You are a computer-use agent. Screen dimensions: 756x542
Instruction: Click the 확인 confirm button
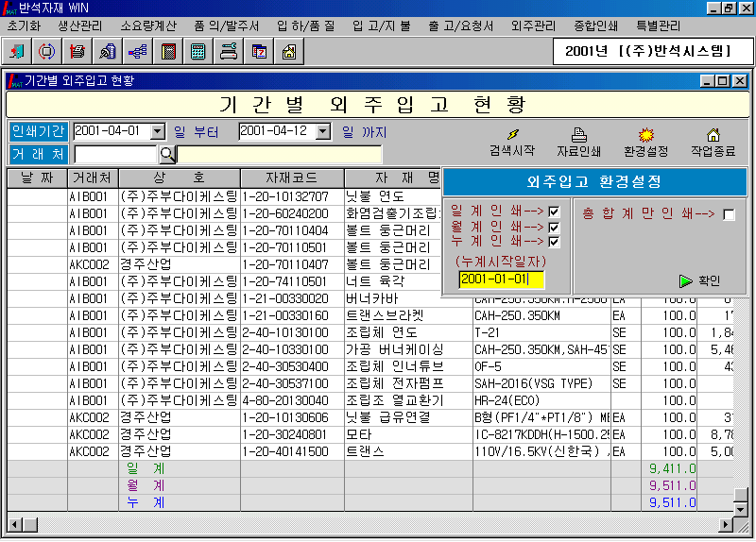click(x=699, y=280)
